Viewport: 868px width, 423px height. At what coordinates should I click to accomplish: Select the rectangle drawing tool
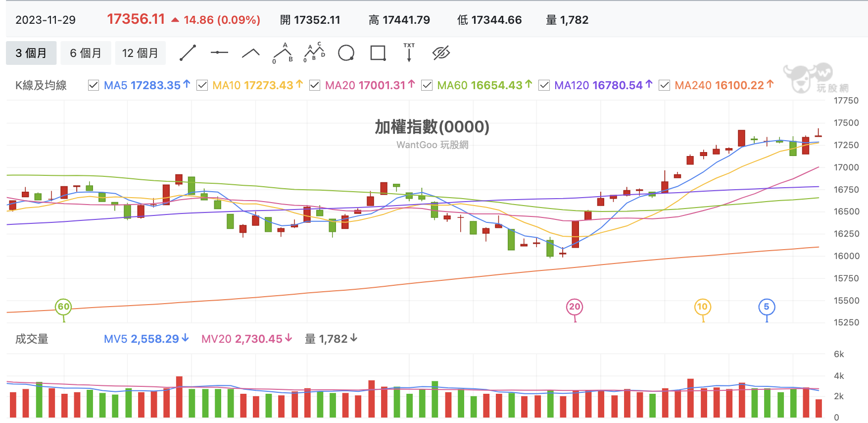[x=378, y=53]
